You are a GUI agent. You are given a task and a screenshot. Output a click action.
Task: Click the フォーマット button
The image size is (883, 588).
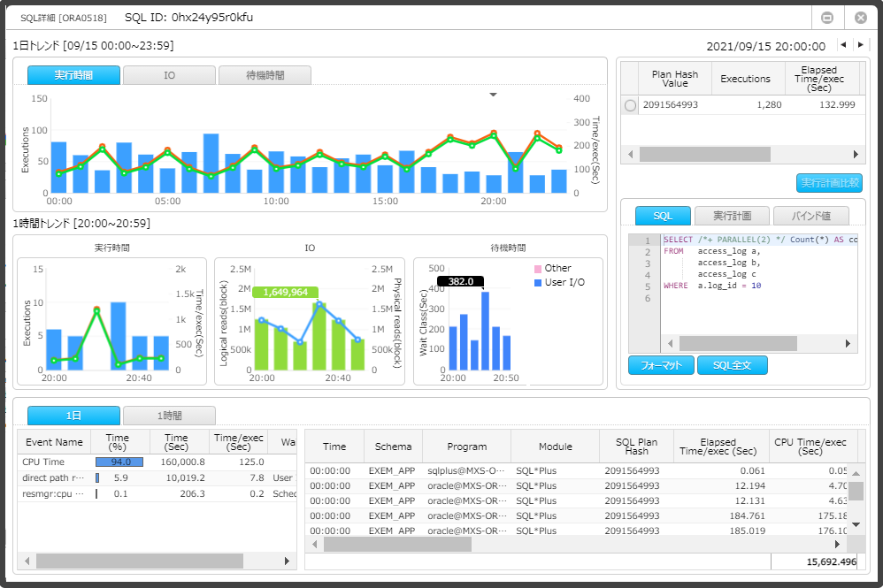[662, 365]
